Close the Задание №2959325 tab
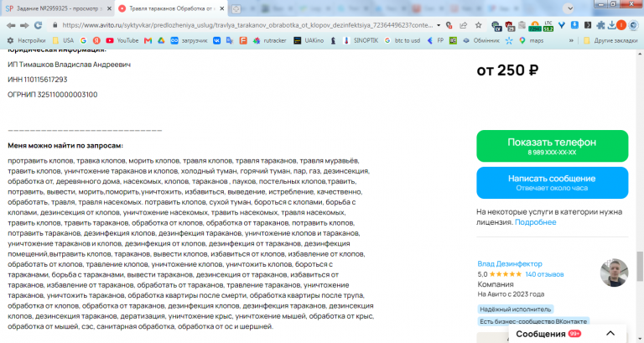The height and width of the screenshot is (343, 644). [x=109, y=8]
